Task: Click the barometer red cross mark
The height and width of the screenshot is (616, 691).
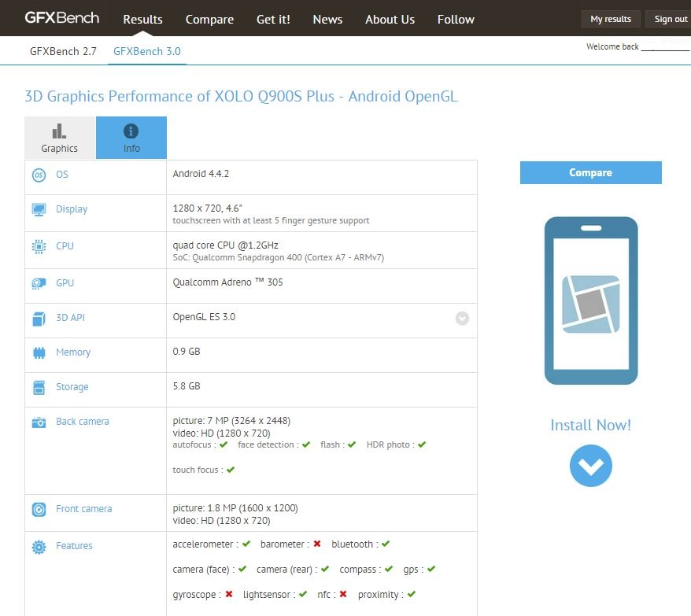Action: pyautogui.click(x=317, y=544)
